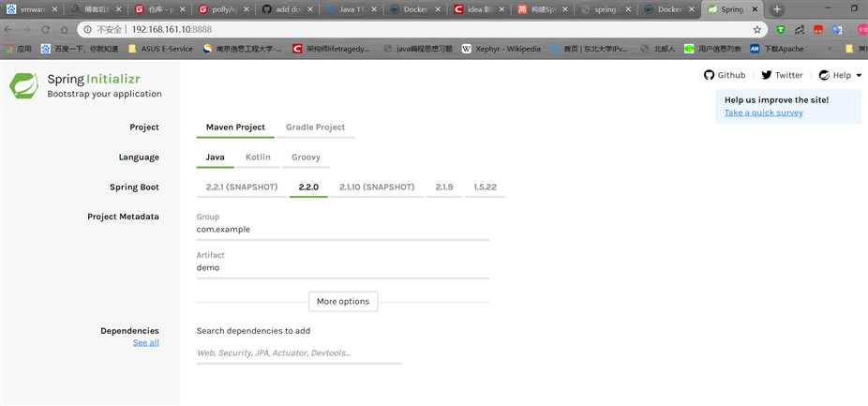Select Spring Boot 2.1.10 (SNAPSHOT)

tap(377, 188)
